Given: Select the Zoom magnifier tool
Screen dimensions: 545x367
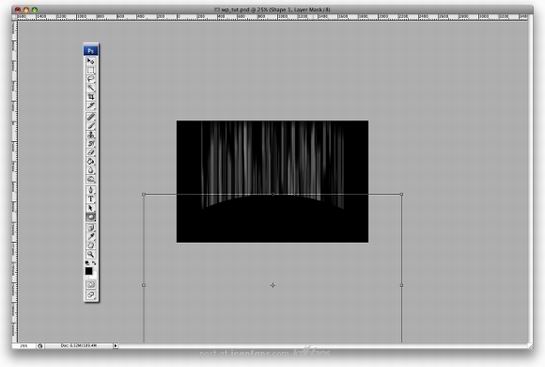Looking at the screenshot, I should click(x=91, y=254).
